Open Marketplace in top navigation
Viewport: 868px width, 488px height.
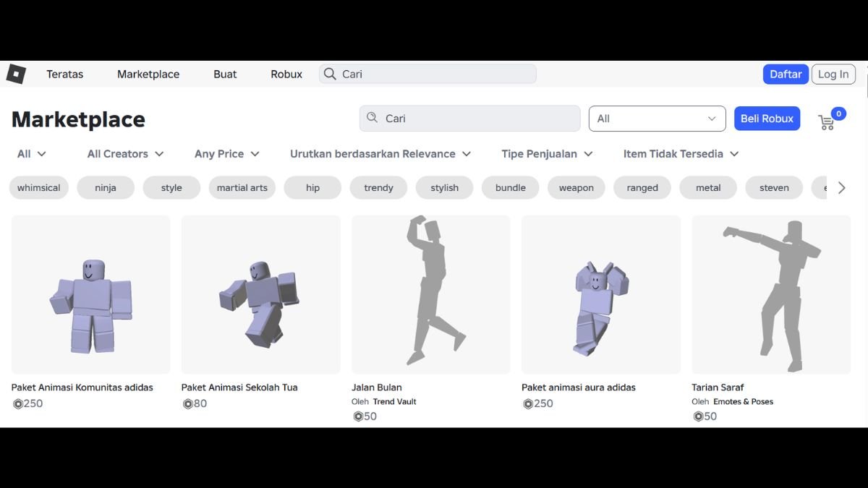148,74
